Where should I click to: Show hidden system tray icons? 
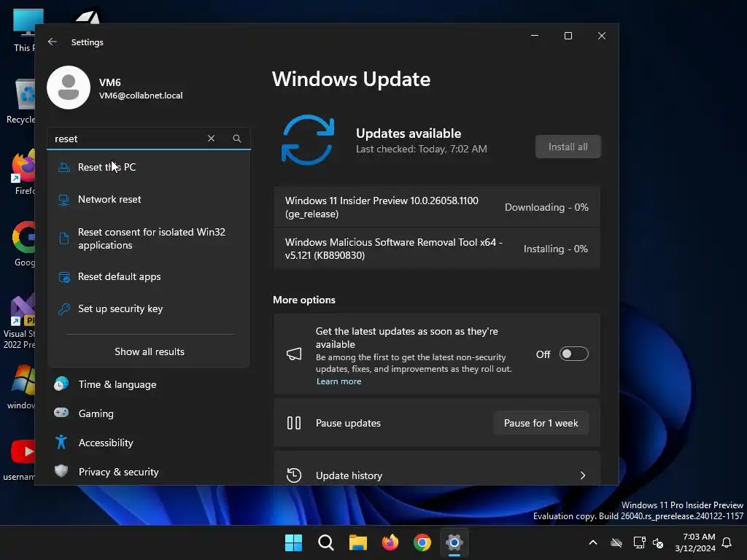pos(593,542)
